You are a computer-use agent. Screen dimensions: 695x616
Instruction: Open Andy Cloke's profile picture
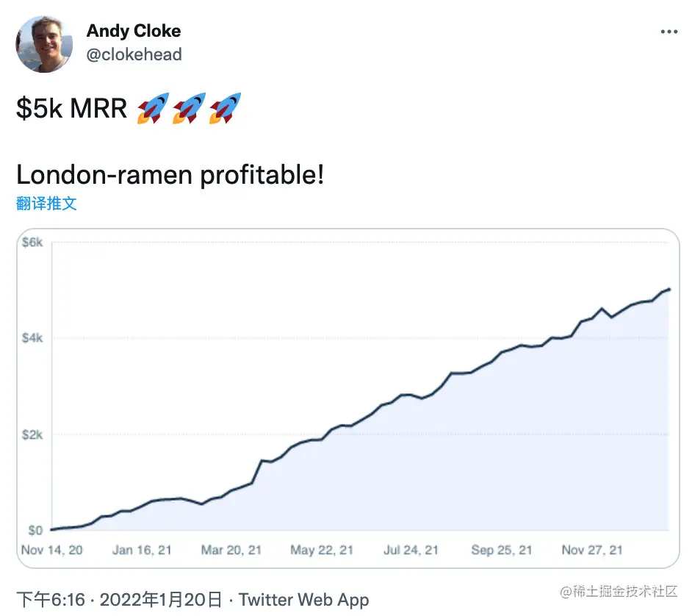[x=44, y=44]
